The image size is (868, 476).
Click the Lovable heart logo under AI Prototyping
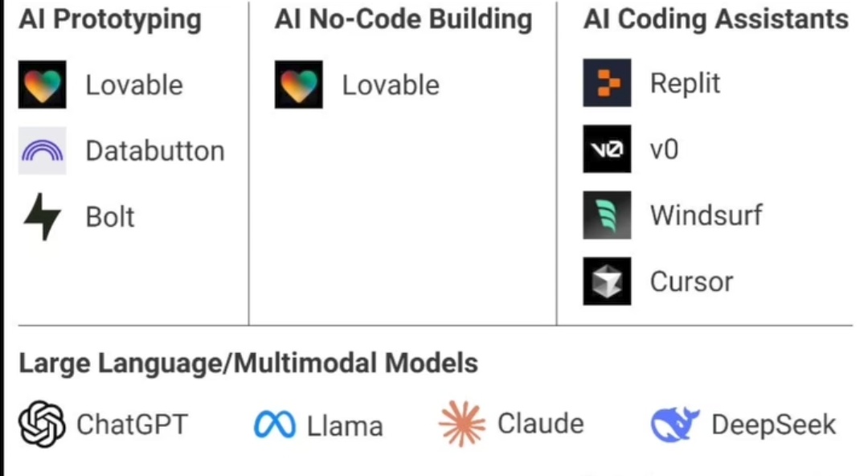pyautogui.click(x=42, y=84)
